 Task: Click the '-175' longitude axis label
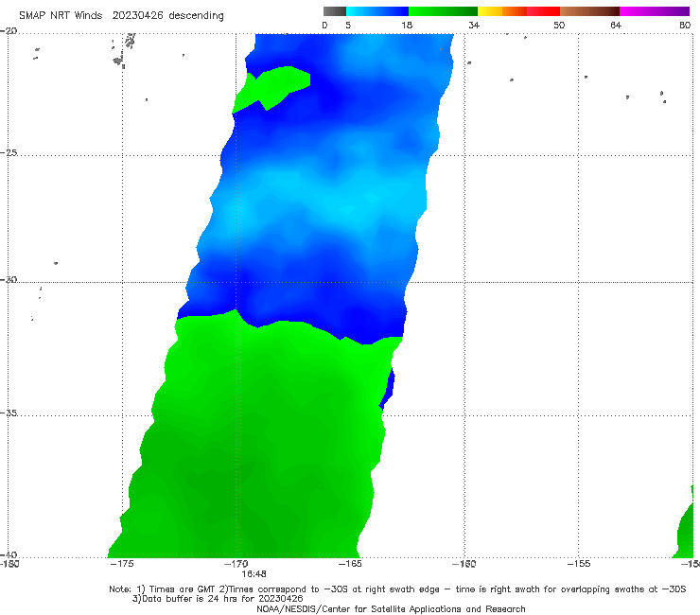(122, 564)
